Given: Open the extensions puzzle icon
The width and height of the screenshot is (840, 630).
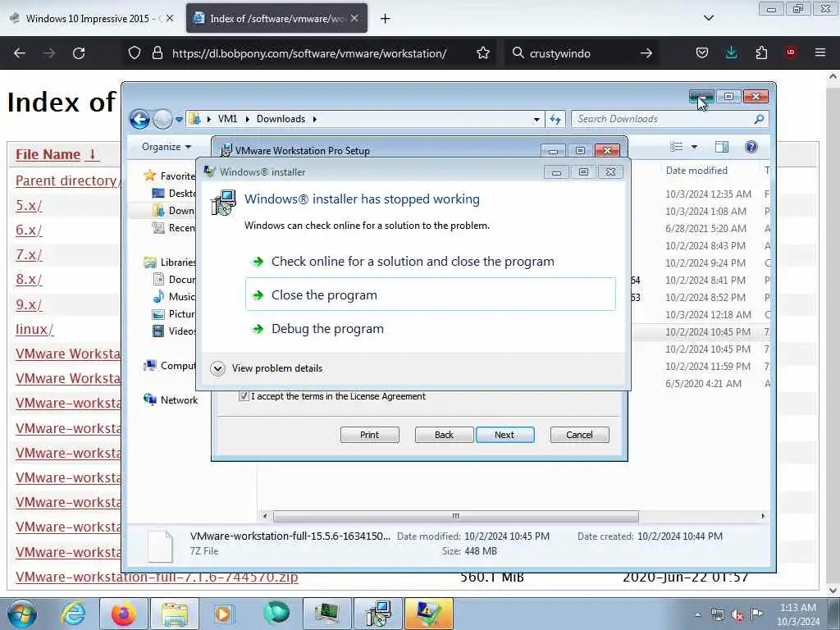Looking at the screenshot, I should (761, 53).
